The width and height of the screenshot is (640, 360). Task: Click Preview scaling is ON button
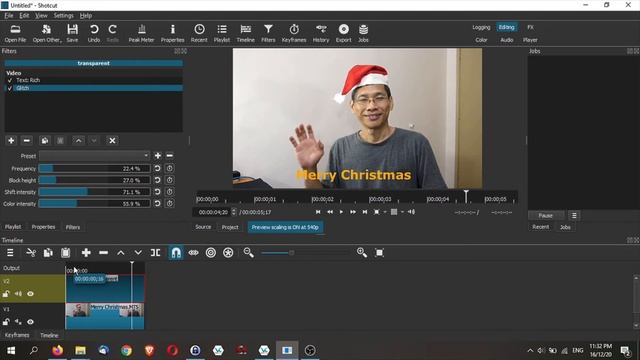(285, 227)
